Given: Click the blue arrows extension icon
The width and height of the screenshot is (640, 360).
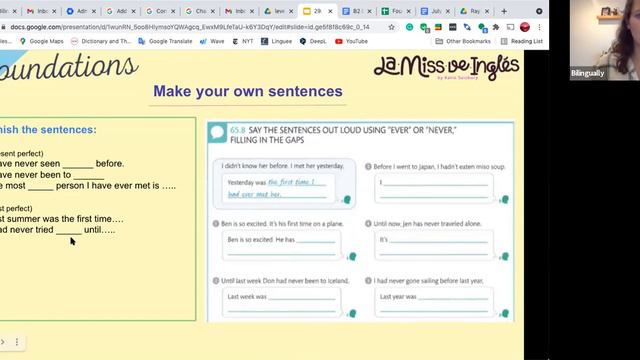Looking at the screenshot, I should click(x=467, y=27).
